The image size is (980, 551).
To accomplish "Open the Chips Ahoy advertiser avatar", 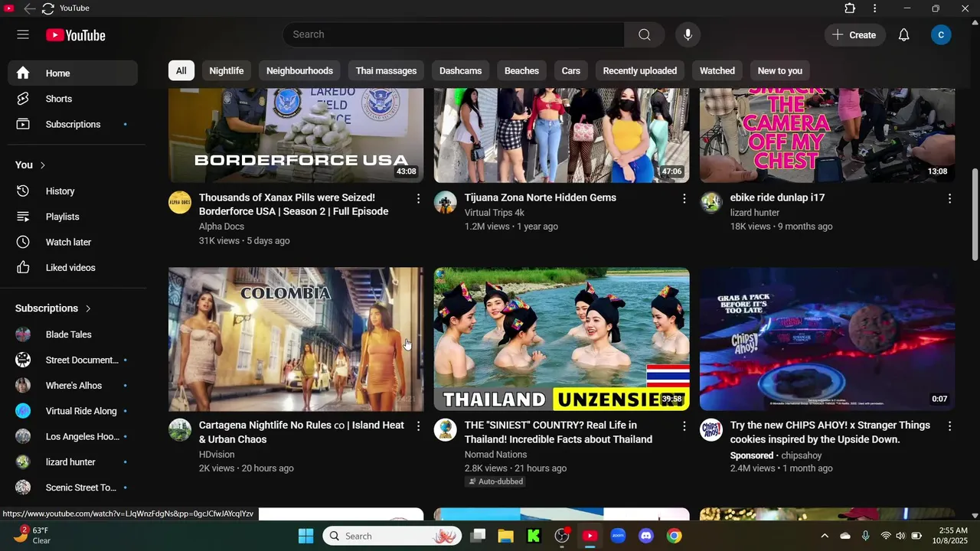I will [x=711, y=430].
